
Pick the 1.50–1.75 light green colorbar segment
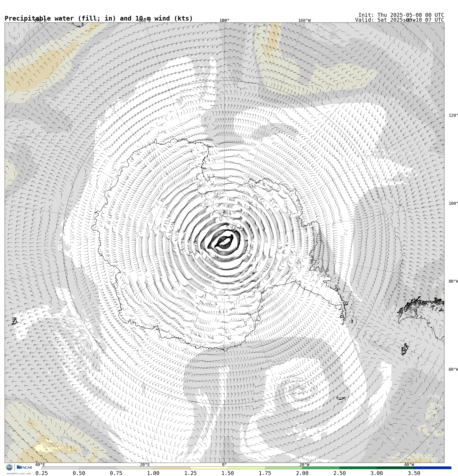point(246,468)
